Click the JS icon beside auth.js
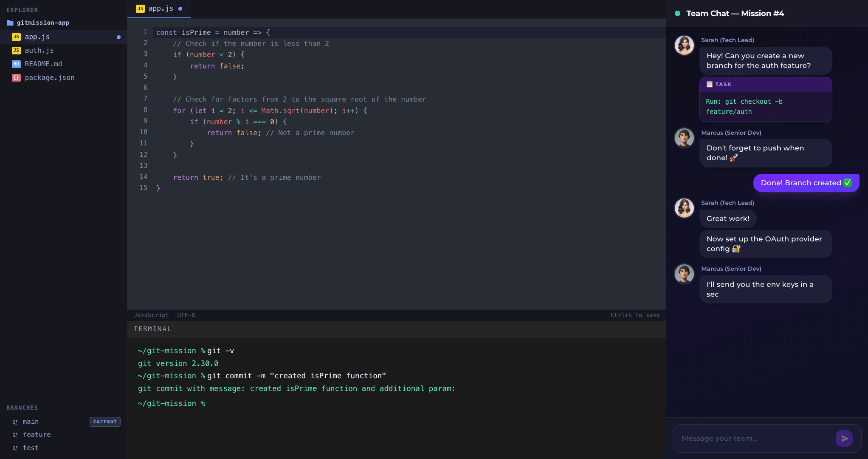This screenshot has width=868, height=459. 16,51
